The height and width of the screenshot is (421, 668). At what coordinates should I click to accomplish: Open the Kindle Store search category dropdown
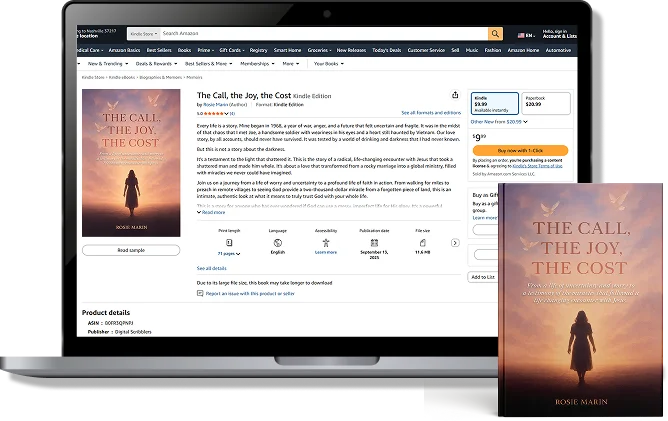[144, 34]
